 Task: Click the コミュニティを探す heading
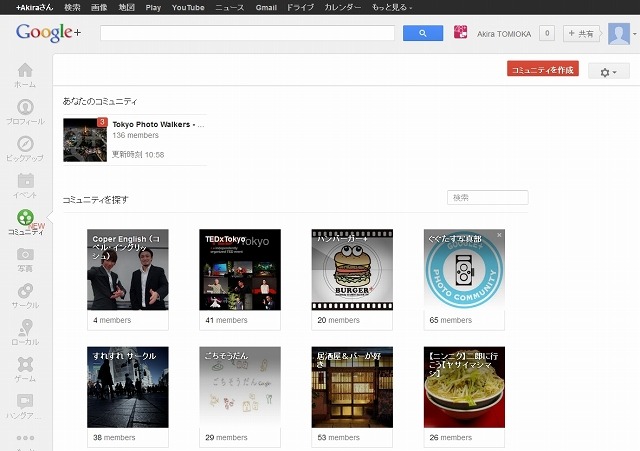pyautogui.click(x=96, y=200)
